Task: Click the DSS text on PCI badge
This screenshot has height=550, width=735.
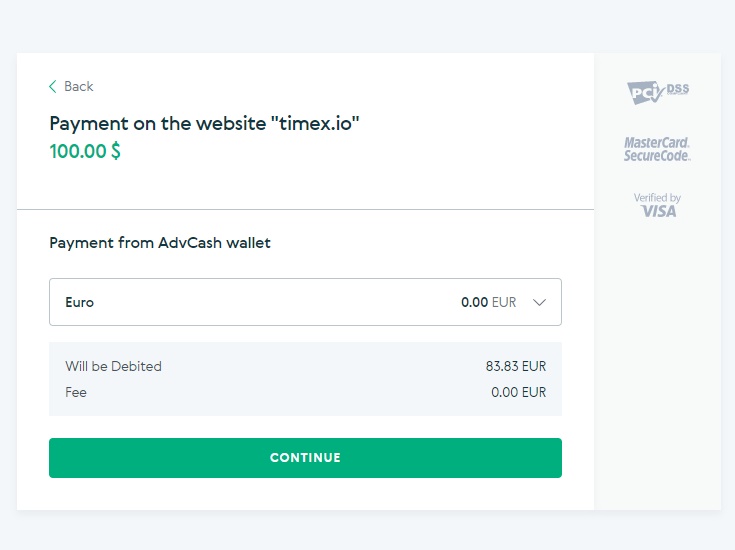Action: point(678,89)
